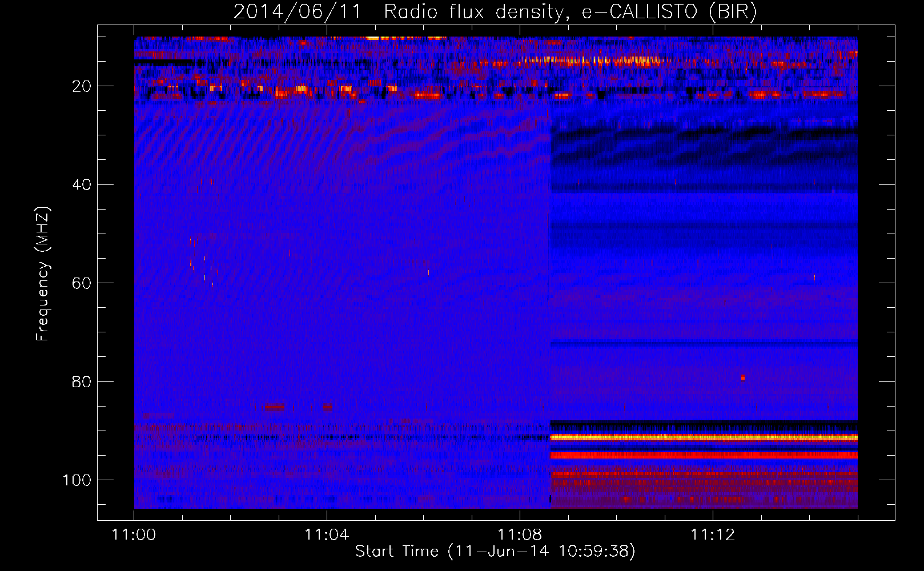Click the '20' frequency tick label
The height and width of the screenshot is (571, 924).
tap(82, 86)
